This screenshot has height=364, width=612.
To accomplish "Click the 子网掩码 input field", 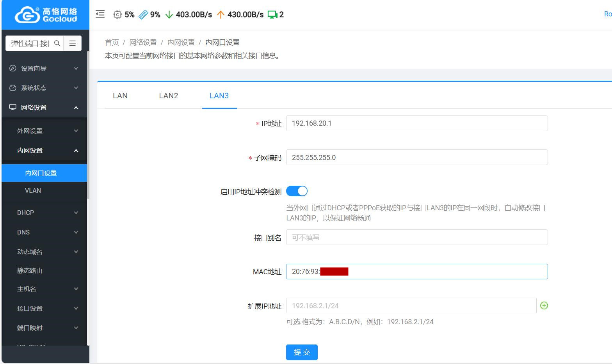I will point(417,157).
